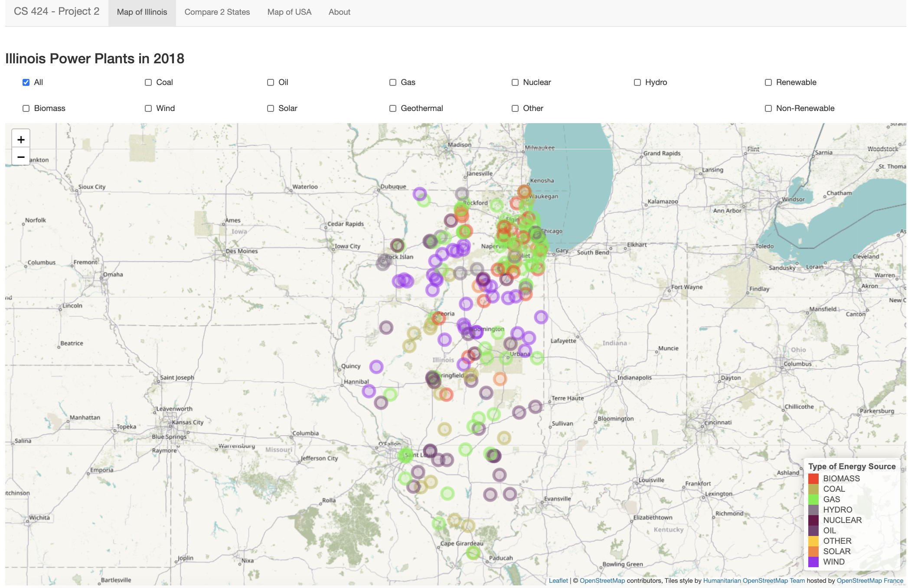908x588 pixels.
Task: Click the Indianapolis label on the map
Action: coord(634,378)
